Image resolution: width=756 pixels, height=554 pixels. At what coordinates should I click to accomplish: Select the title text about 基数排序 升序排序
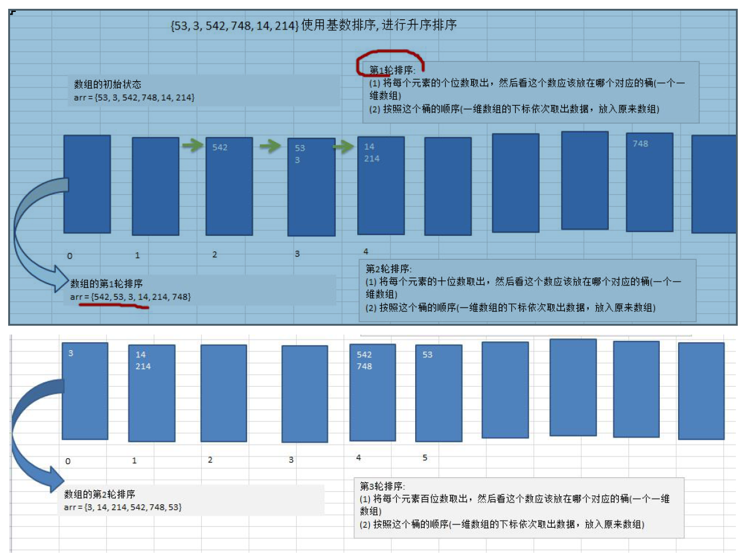coord(313,26)
